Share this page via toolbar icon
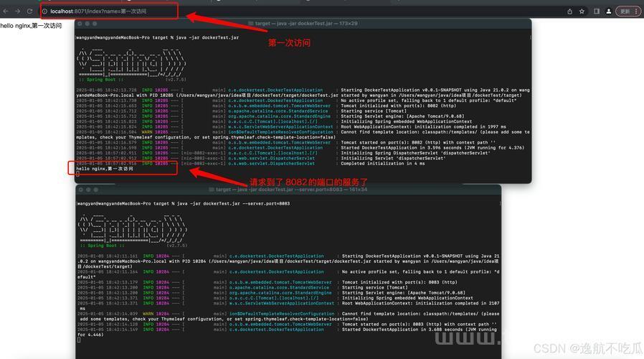The width and height of the screenshot is (644, 359). click(x=569, y=11)
